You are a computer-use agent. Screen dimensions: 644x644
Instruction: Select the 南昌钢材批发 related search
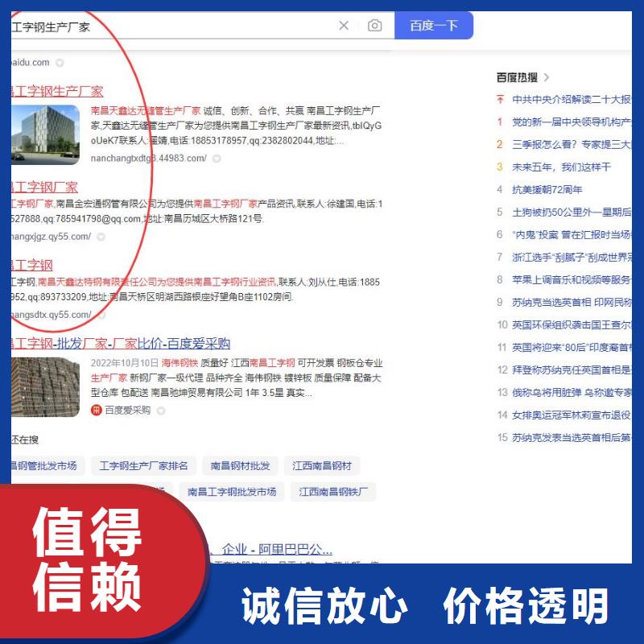pyautogui.click(x=240, y=466)
